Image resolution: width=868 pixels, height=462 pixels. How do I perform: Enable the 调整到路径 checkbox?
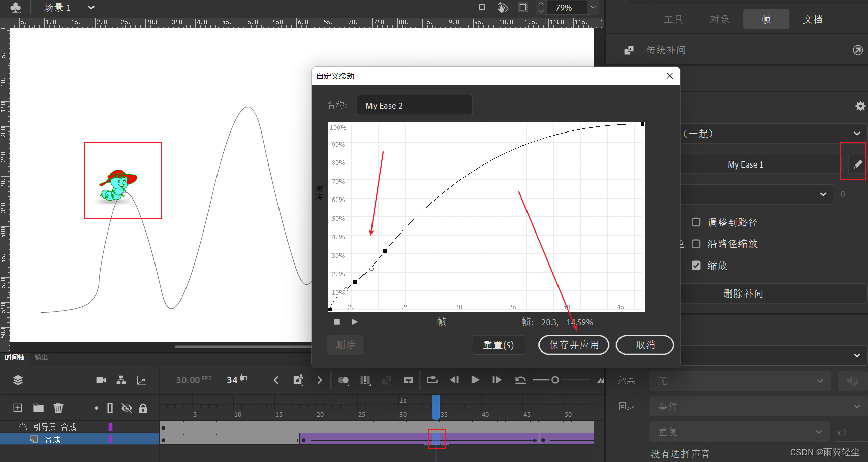coord(696,222)
